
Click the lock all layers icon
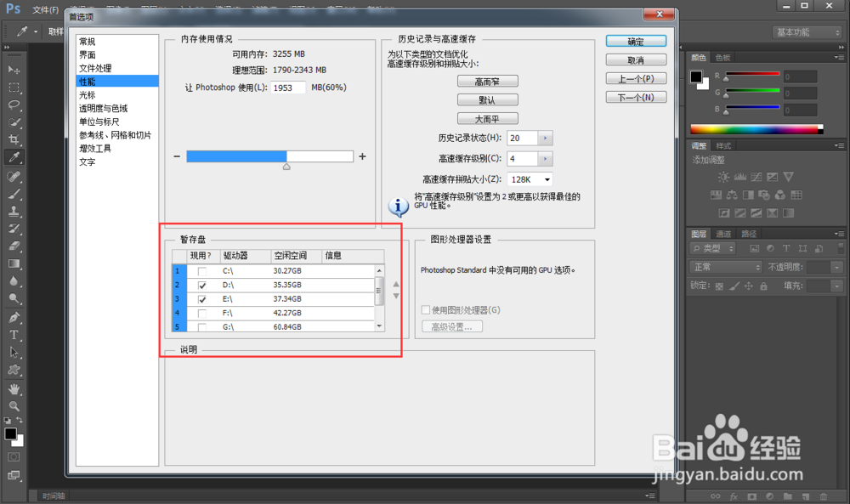(763, 286)
